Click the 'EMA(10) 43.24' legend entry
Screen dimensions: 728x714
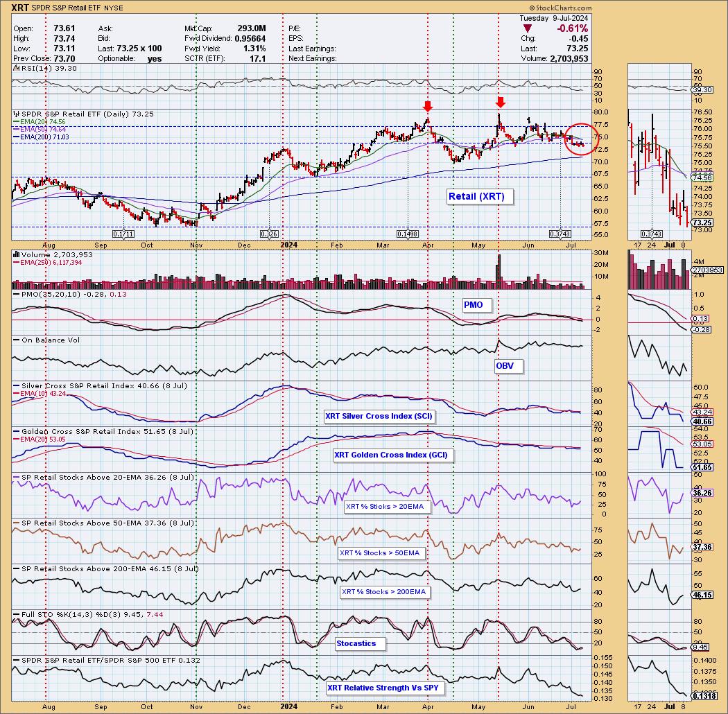tap(40, 394)
